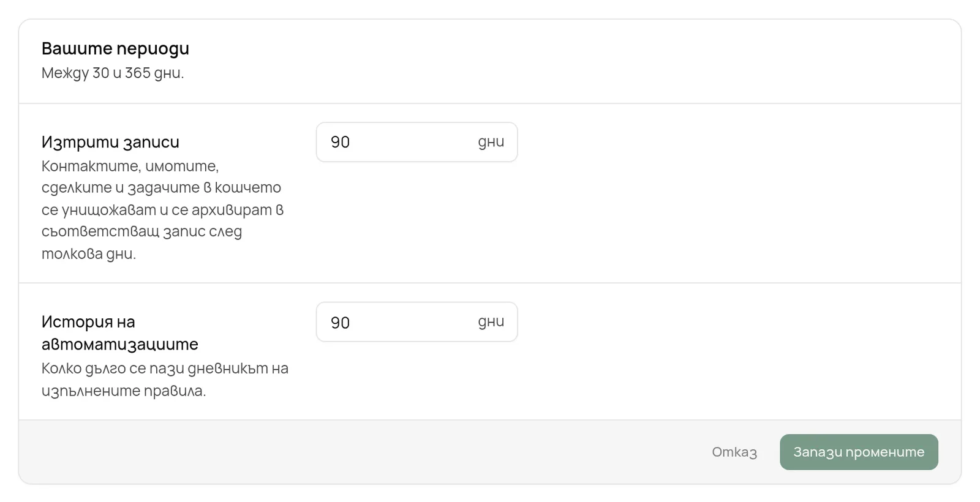Click the дни suffix in automation history field
The image size is (980, 502).
tap(491, 322)
